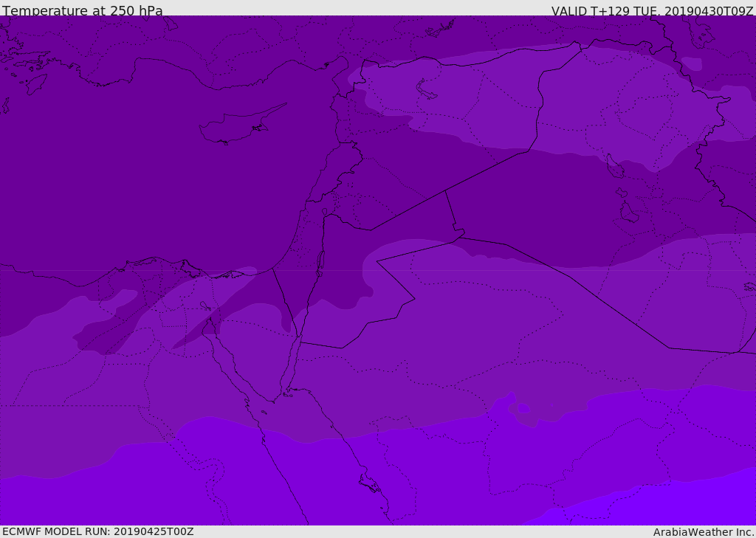Click 'ECMWF MODEL RUN: 20190425T00Z' footer text

(98, 531)
